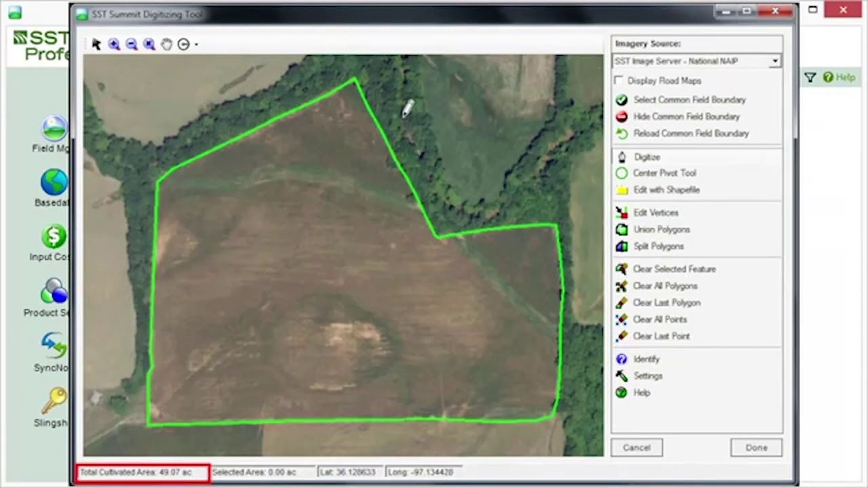Click Clear All Points icon

pyautogui.click(x=621, y=319)
